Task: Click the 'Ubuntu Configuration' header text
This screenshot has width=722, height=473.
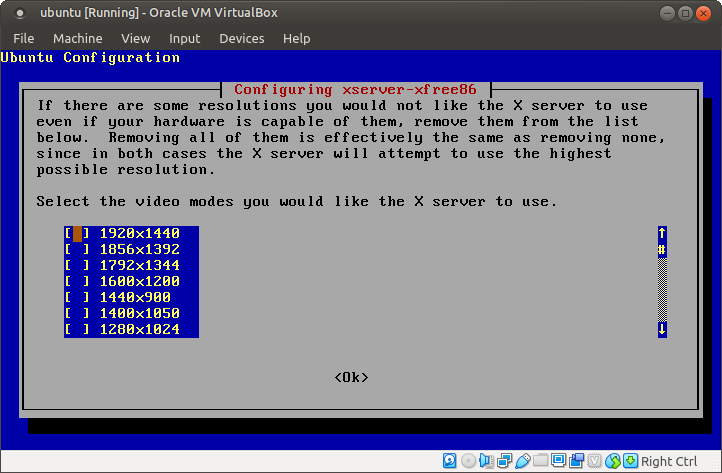Action: tap(90, 58)
